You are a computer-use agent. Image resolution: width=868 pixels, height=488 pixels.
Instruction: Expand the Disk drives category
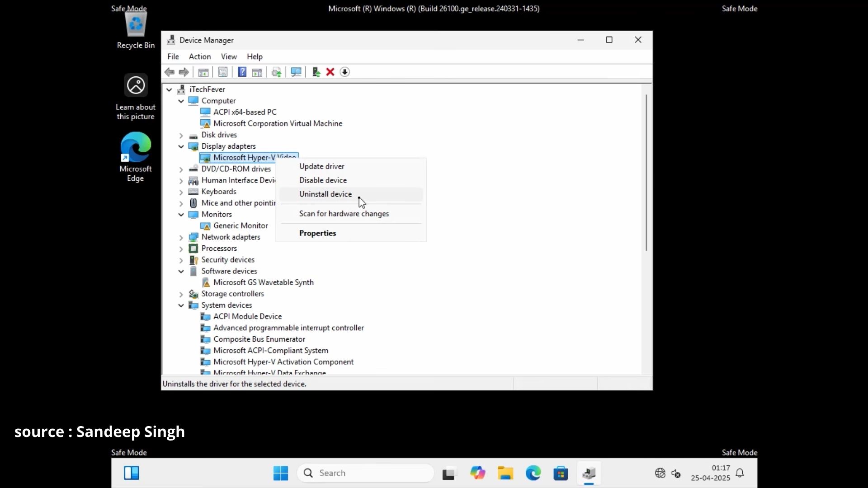[181, 135]
